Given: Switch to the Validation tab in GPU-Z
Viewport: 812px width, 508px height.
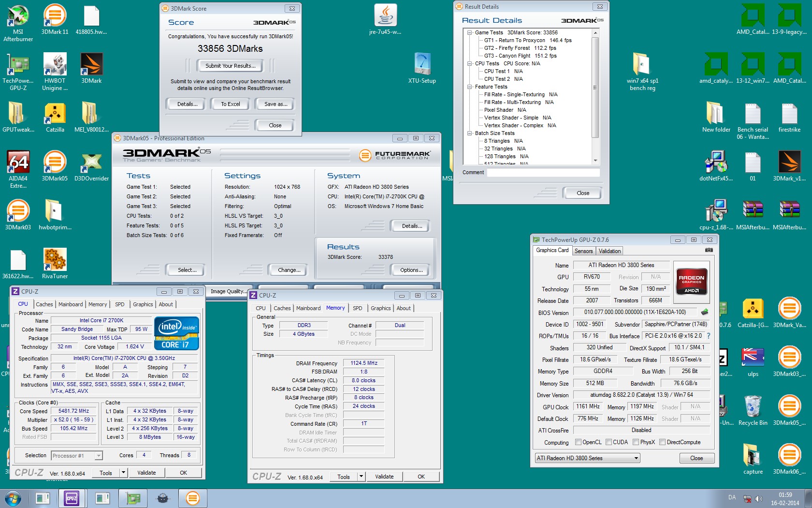Looking at the screenshot, I should tap(609, 251).
